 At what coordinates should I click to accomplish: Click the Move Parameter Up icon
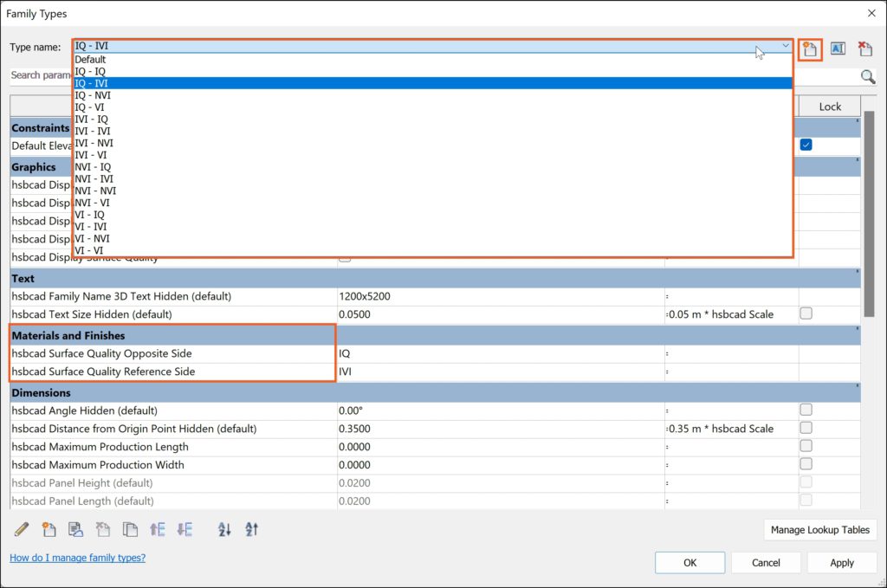158,529
